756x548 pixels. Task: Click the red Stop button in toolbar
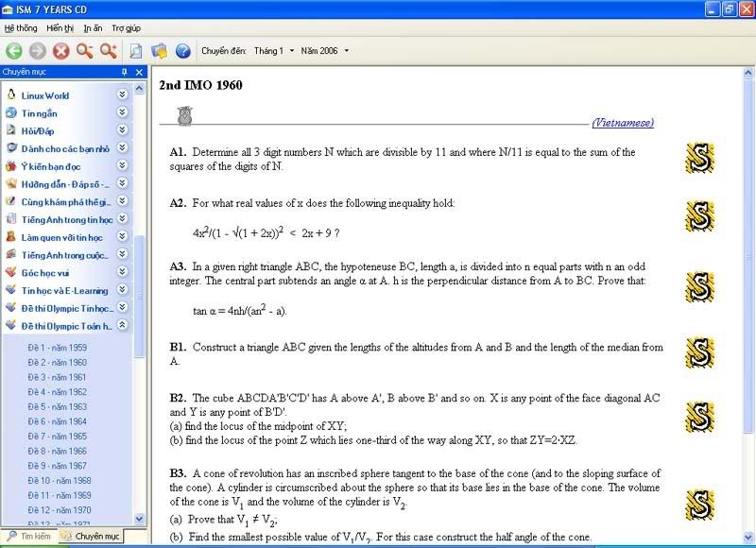coord(61,51)
